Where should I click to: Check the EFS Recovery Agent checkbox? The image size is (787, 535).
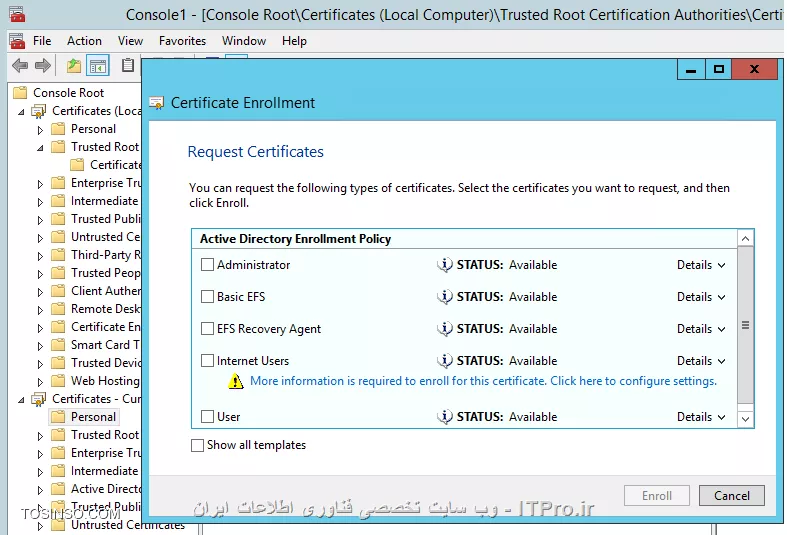pos(207,329)
